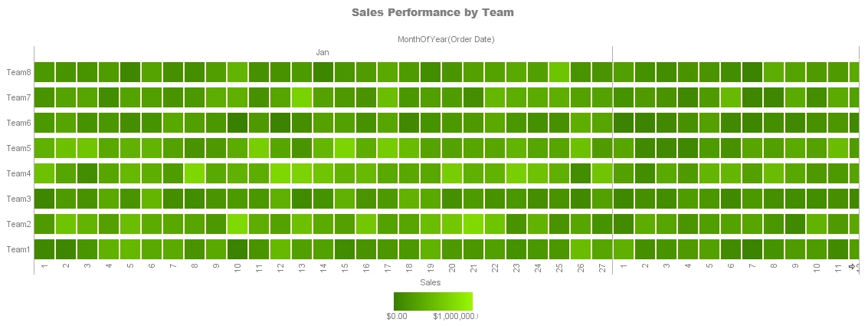Image resolution: width=868 pixels, height=326 pixels.
Task: Click the right arrow to show more dates
Action: [x=852, y=266]
